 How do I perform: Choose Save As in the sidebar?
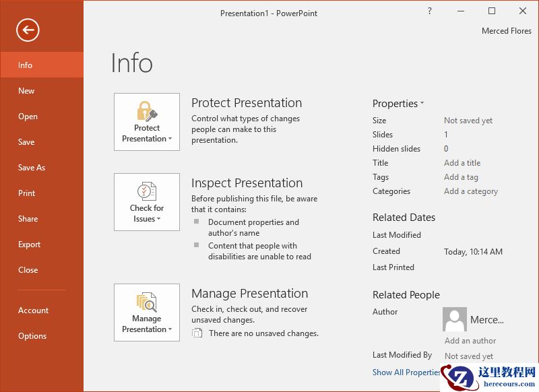tap(42, 168)
